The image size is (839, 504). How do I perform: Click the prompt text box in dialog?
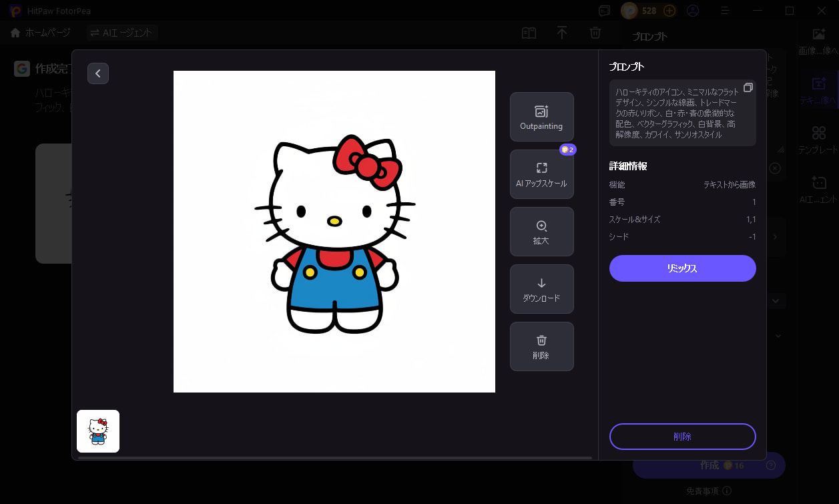(682, 113)
